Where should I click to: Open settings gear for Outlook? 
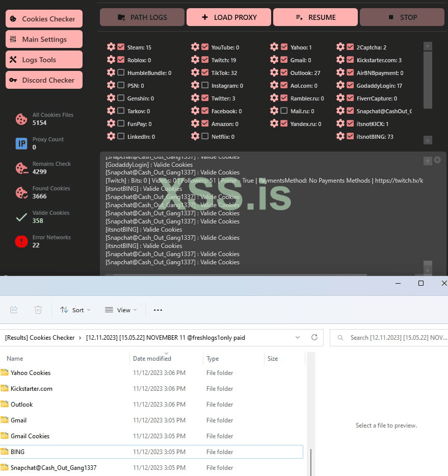274,72
